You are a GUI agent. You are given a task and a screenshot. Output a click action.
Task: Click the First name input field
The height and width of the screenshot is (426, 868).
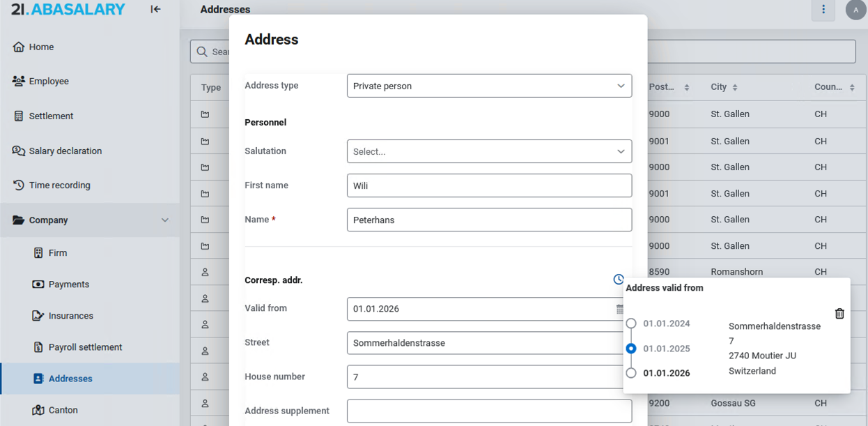489,185
